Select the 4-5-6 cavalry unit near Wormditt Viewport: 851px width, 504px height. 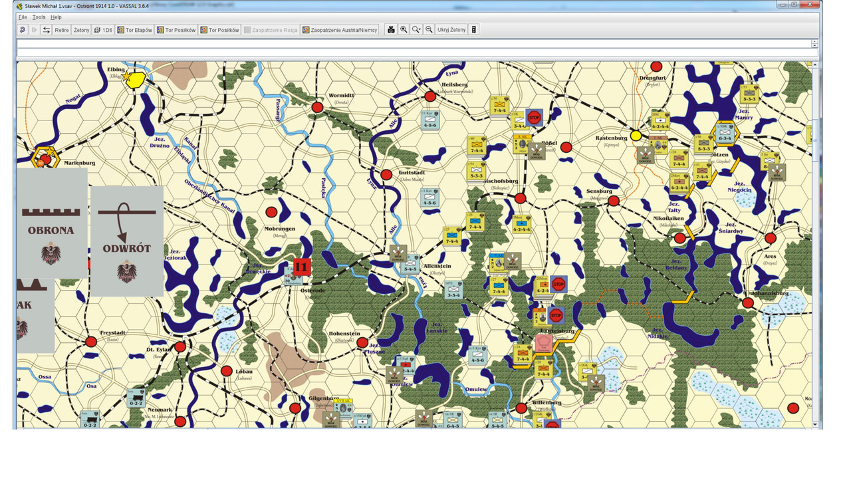click(x=429, y=120)
